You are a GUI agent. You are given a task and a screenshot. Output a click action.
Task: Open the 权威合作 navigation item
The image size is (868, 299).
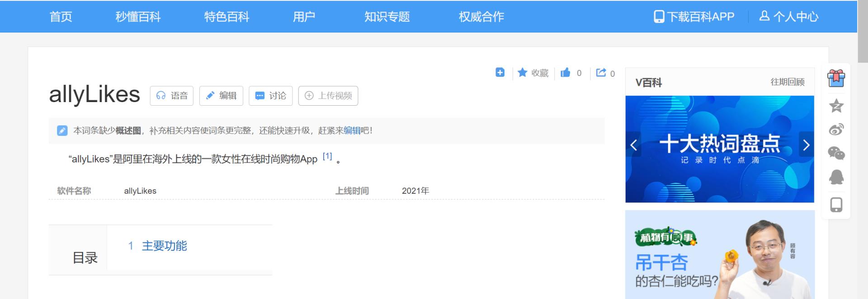pyautogui.click(x=481, y=17)
